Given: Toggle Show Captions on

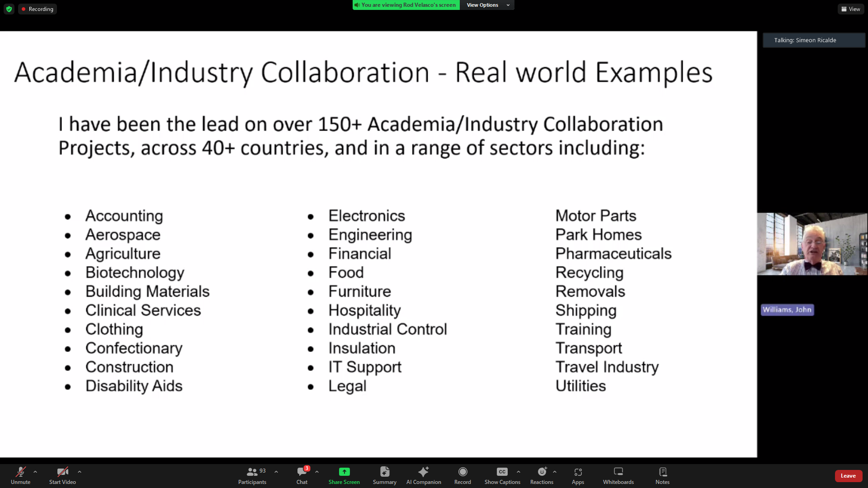Looking at the screenshot, I should point(502,475).
